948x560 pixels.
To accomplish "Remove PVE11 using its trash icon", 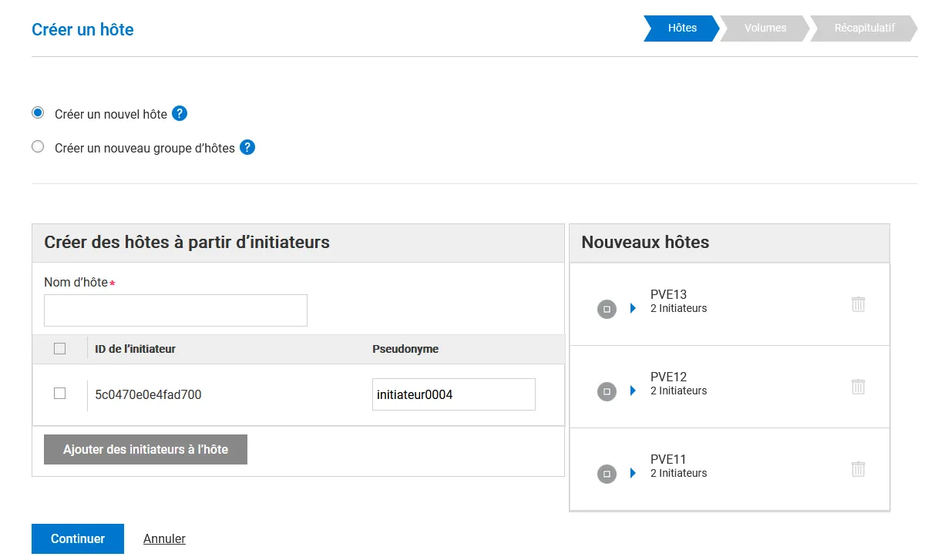I will coord(858,469).
